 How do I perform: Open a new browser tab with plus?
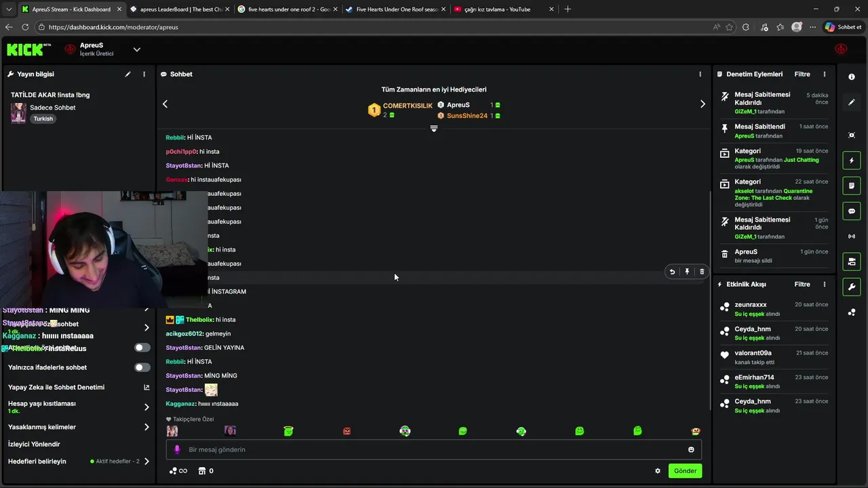click(568, 9)
